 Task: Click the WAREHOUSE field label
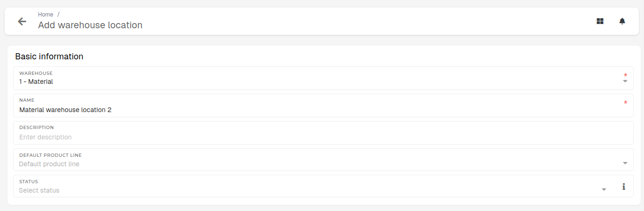click(36, 73)
